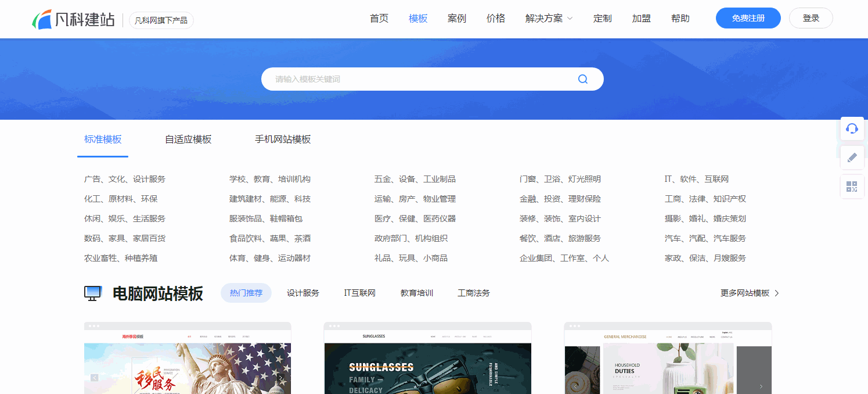Switch to the 自适应模板 tab
868x394 pixels.
point(188,139)
